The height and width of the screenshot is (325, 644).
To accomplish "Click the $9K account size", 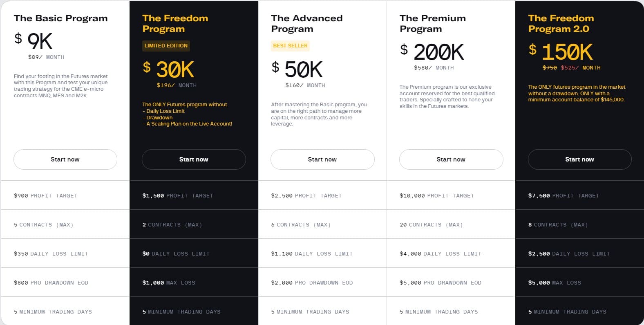I will 40,41.
